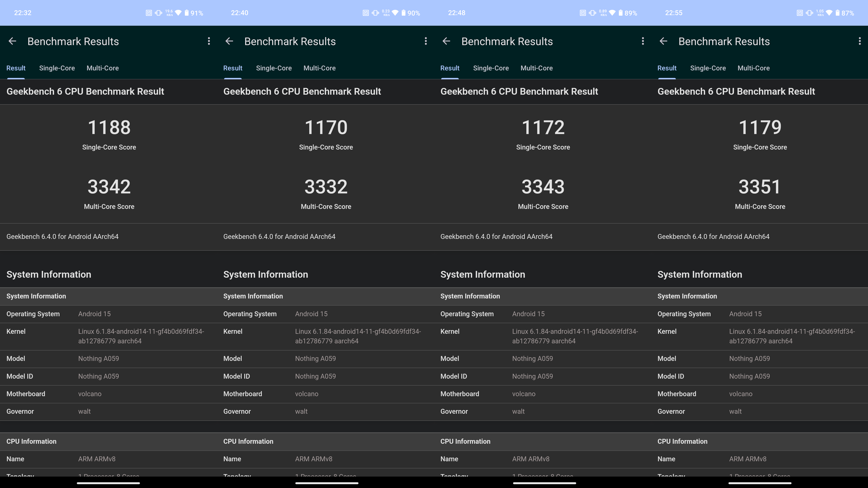Image resolution: width=868 pixels, height=488 pixels.
Task: Tap Wi-Fi icon beside 87% battery
Action: pyautogui.click(x=829, y=13)
